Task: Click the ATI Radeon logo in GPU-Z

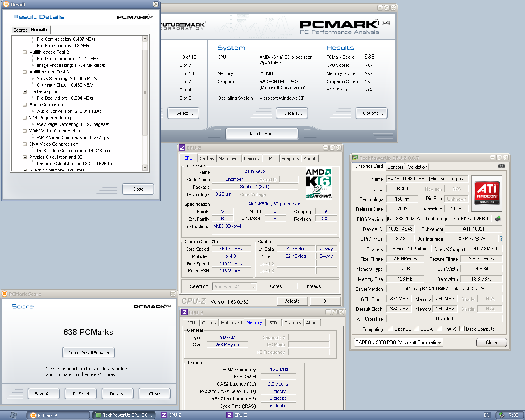Action: 487,193
